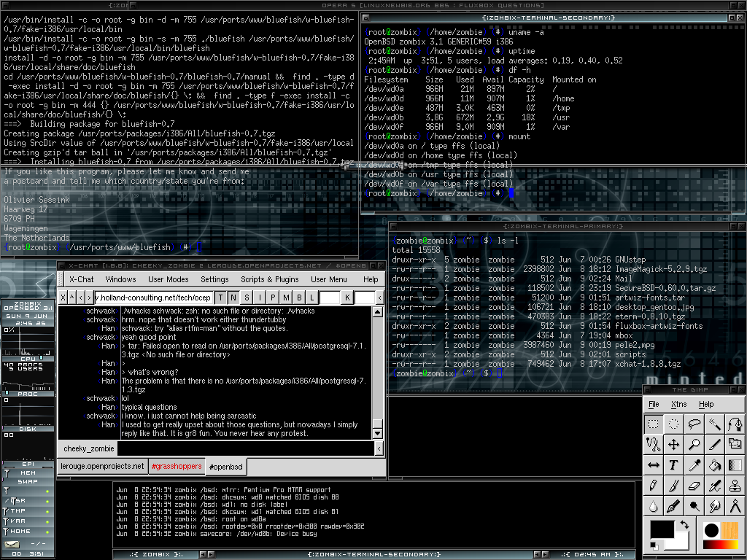Switch to lerouge.openprojects.net server tab
Screen dimensions: 747x560
coord(102,467)
